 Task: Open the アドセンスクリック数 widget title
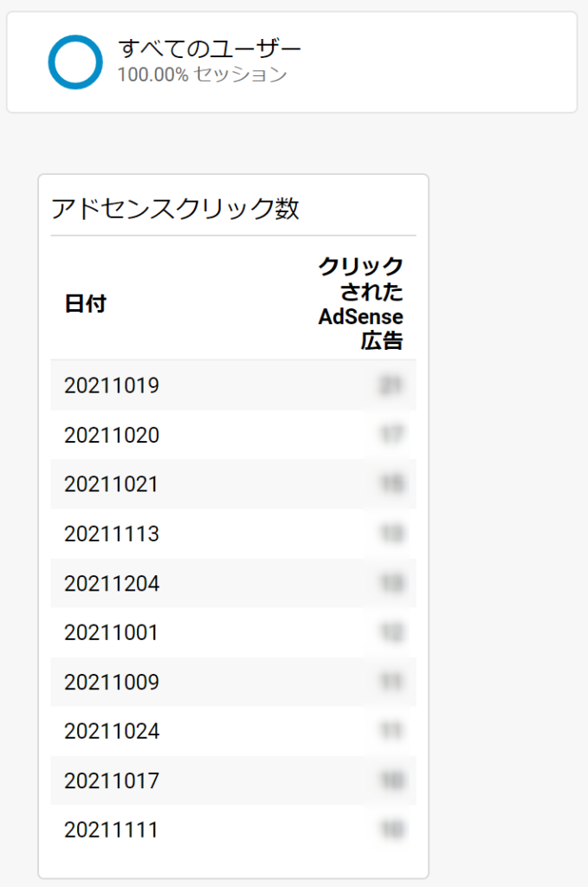[175, 209]
